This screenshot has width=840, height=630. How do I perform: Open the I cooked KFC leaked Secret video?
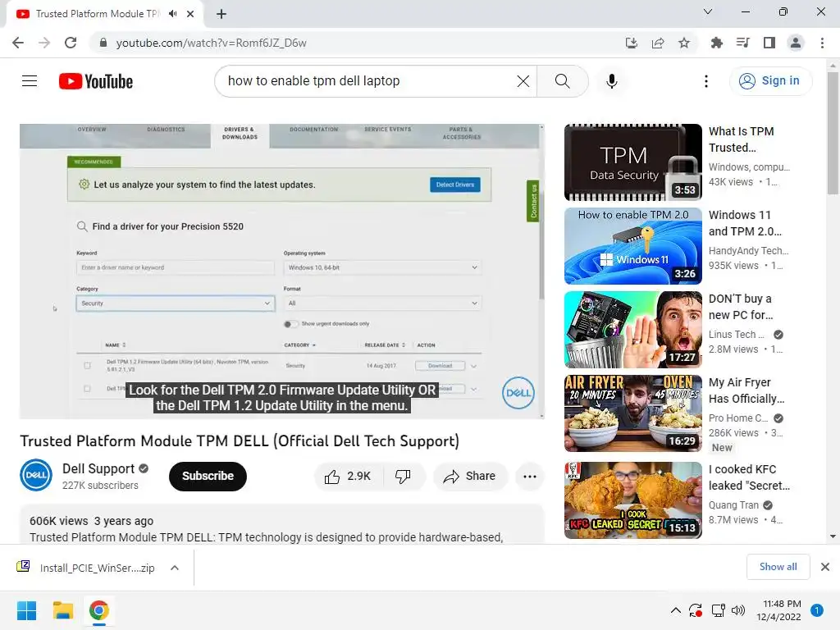(x=633, y=500)
